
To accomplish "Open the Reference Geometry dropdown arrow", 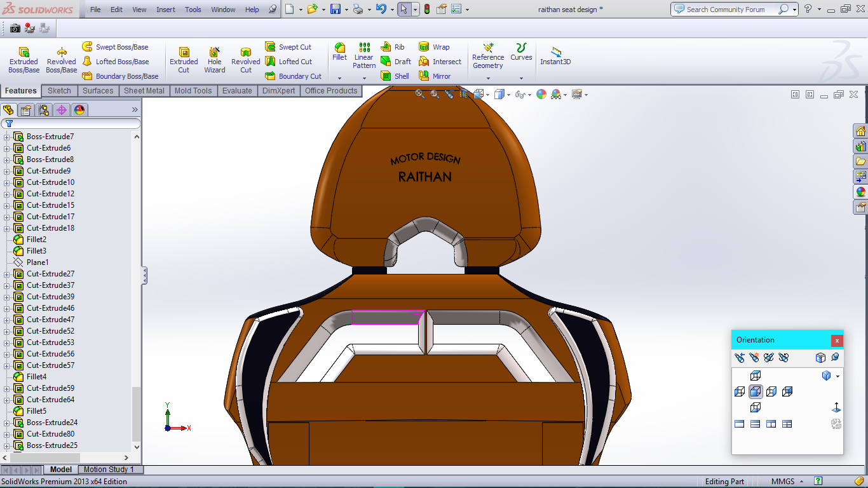I will click(x=488, y=78).
